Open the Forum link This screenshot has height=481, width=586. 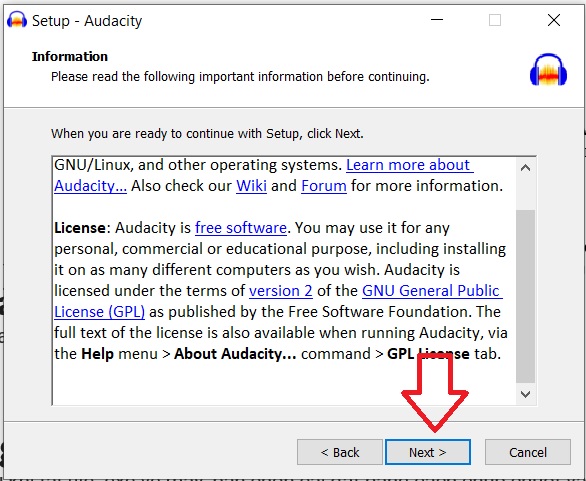(324, 186)
